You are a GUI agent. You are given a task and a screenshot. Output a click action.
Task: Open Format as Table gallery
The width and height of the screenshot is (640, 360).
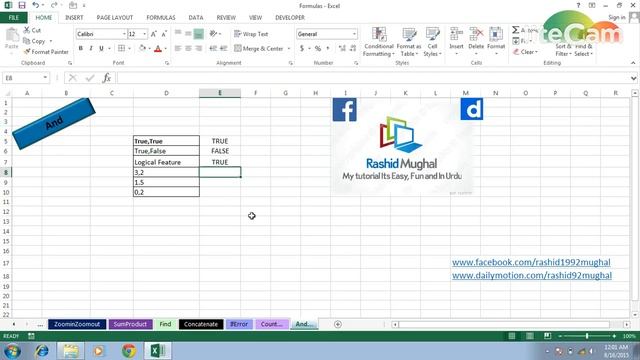click(x=409, y=42)
